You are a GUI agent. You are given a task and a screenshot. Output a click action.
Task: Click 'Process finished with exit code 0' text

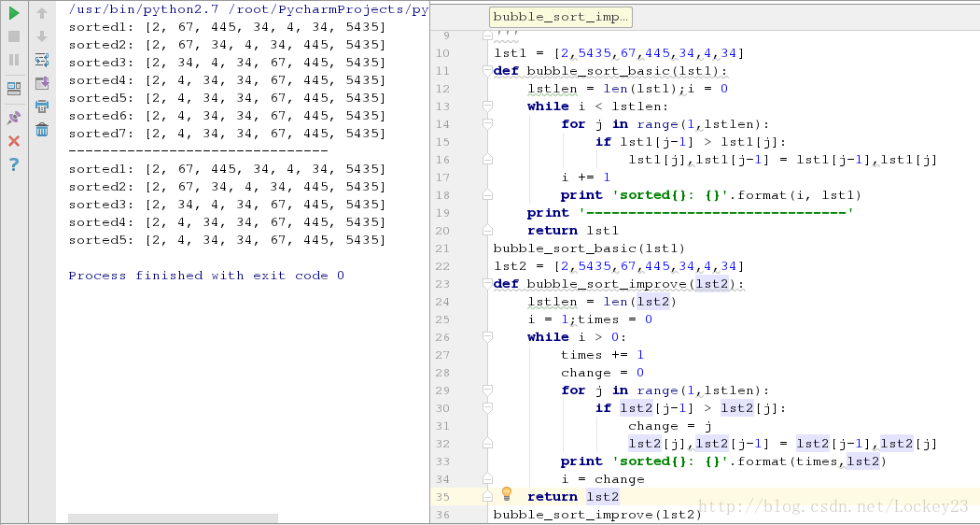[206, 276]
